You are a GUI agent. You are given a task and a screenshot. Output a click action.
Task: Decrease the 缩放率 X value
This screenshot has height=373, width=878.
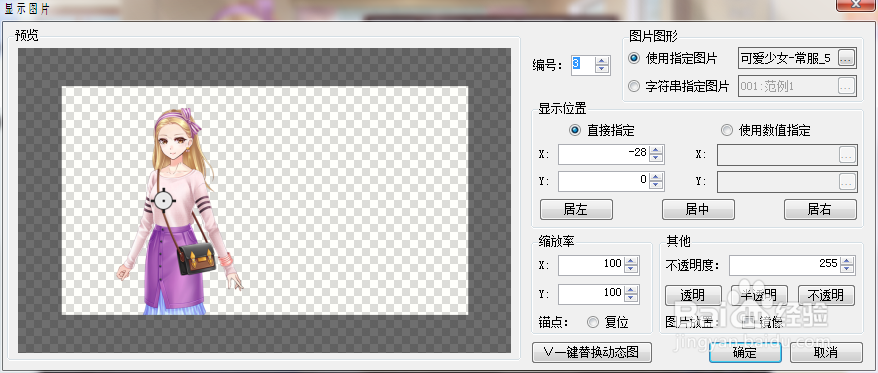(632, 269)
